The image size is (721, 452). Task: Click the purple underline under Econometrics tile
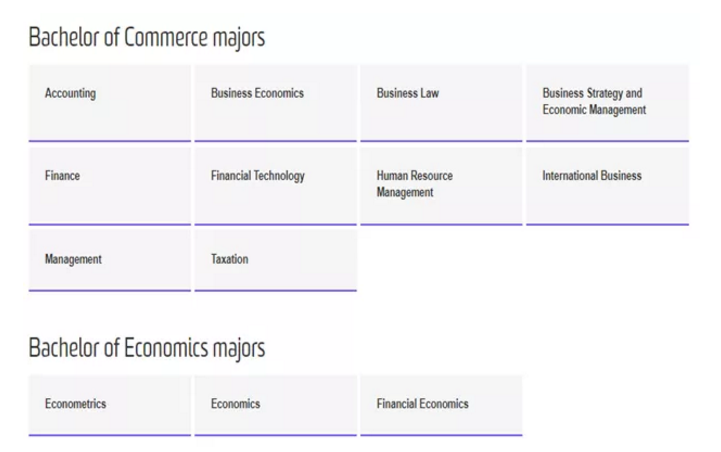pyautogui.click(x=109, y=435)
